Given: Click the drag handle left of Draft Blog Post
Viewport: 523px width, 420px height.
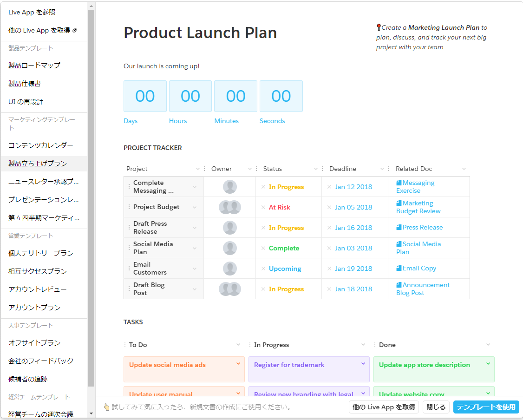Looking at the screenshot, I should [x=129, y=289].
